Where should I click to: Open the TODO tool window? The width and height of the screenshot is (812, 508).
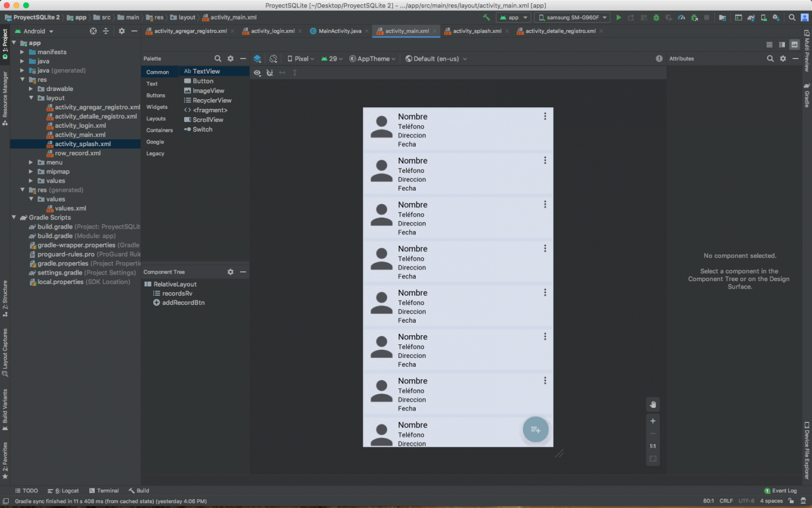coord(27,491)
